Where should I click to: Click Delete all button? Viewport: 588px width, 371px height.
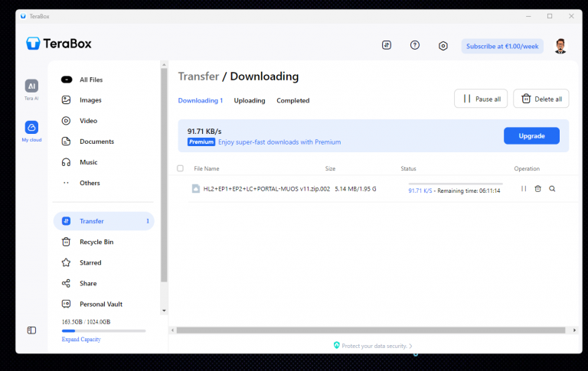(541, 99)
